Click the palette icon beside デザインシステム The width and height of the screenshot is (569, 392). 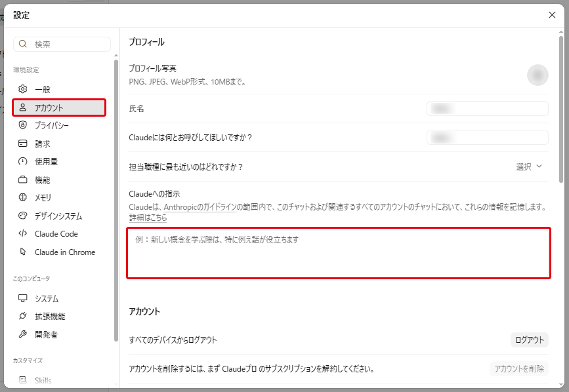(x=23, y=216)
